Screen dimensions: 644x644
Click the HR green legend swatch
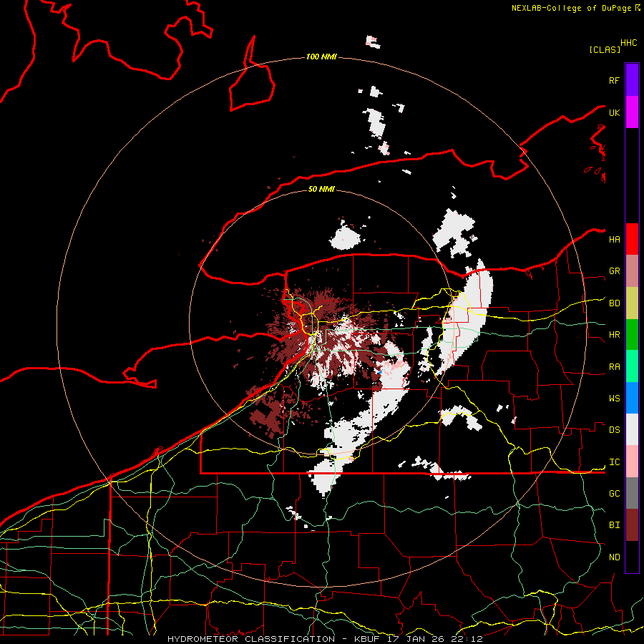[632, 334]
